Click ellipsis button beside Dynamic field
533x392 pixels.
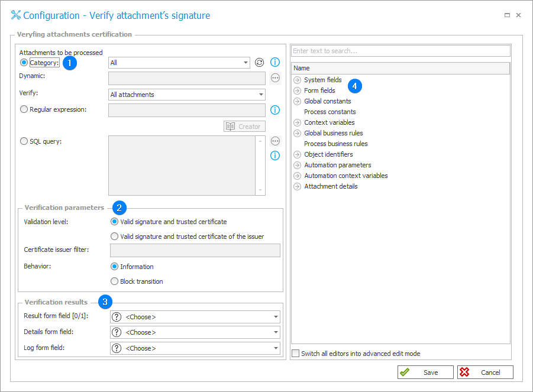(x=275, y=78)
